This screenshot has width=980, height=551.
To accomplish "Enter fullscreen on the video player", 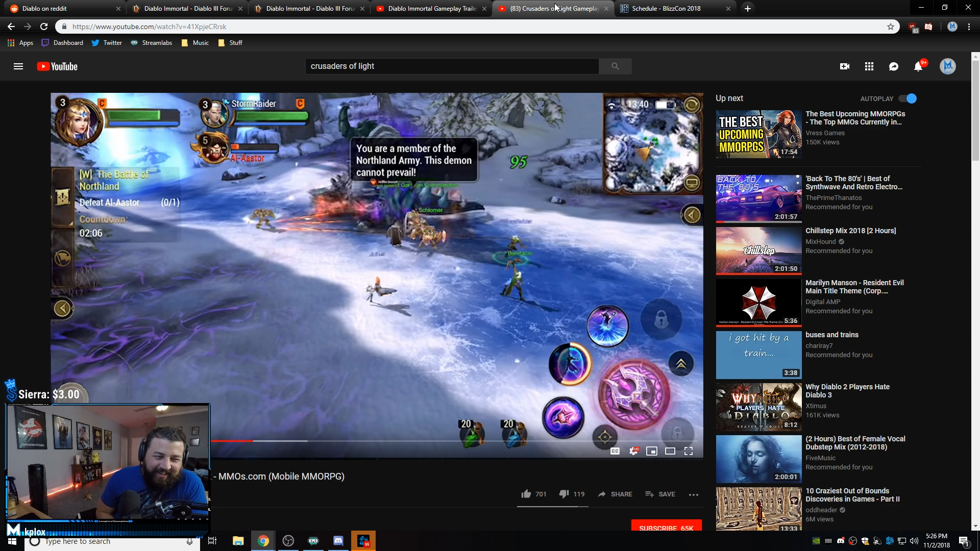I will tap(689, 451).
